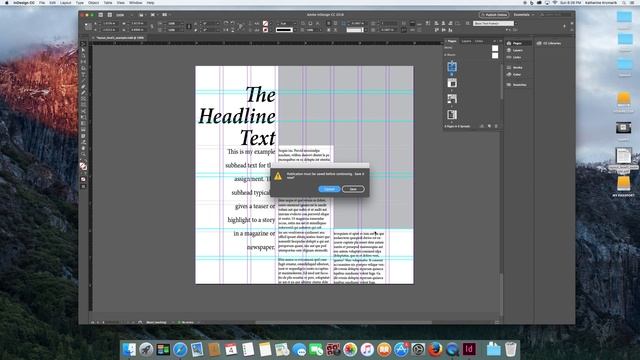Open the Layout menu

pyautogui.click(x=66, y=2)
